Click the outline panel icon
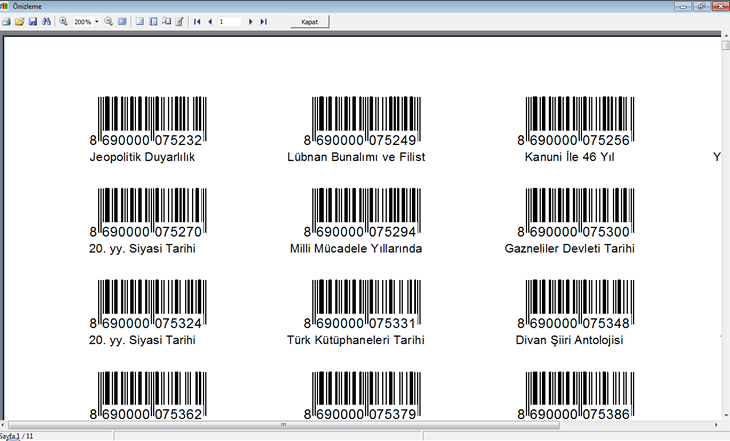The image size is (730, 441). tap(140, 21)
